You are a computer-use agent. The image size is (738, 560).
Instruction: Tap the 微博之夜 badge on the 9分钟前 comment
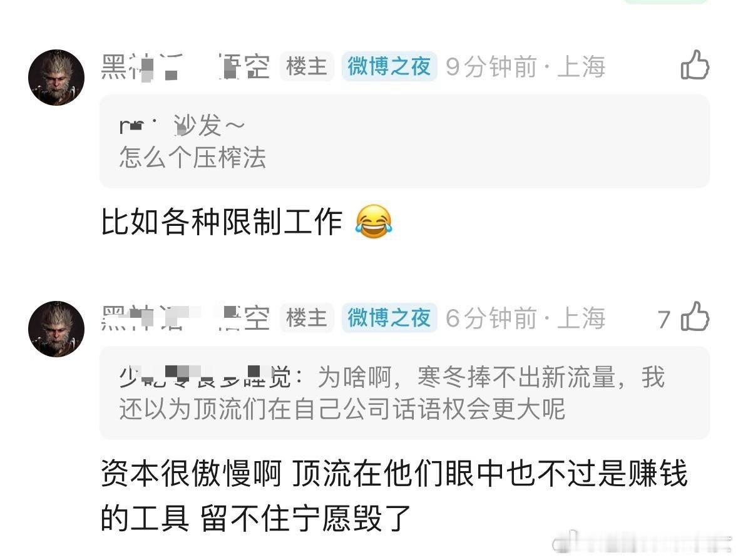coord(389,66)
